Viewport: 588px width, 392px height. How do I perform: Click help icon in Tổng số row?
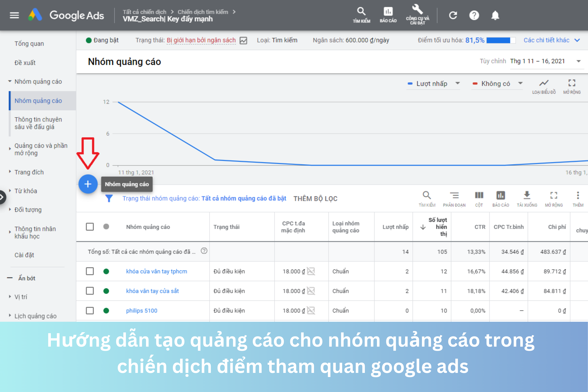click(204, 251)
